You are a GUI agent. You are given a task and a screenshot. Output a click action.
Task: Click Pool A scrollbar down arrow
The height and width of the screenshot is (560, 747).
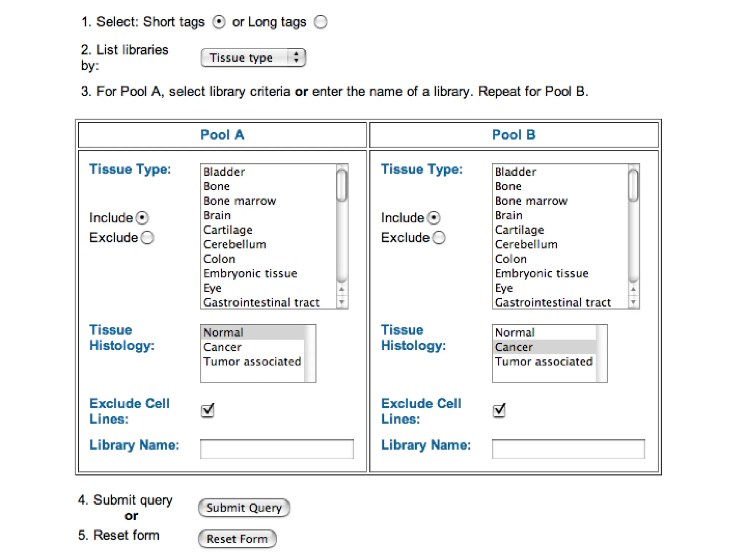pos(342,302)
